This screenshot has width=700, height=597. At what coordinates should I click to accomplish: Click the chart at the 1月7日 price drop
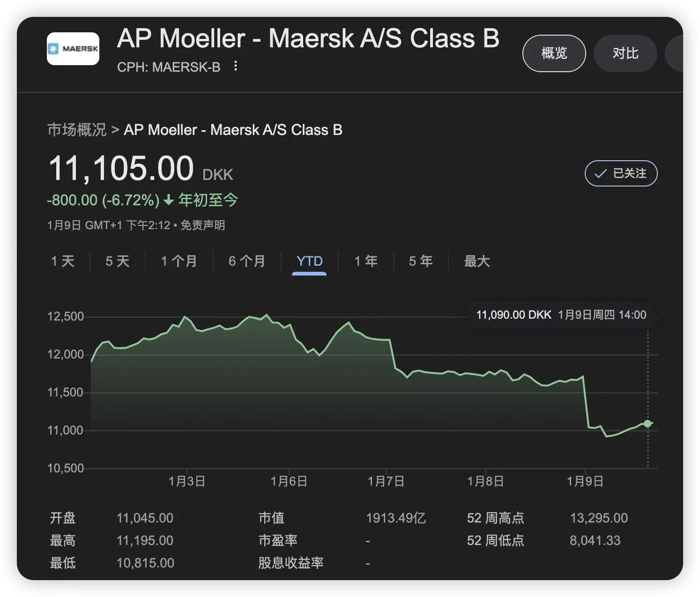(393, 354)
